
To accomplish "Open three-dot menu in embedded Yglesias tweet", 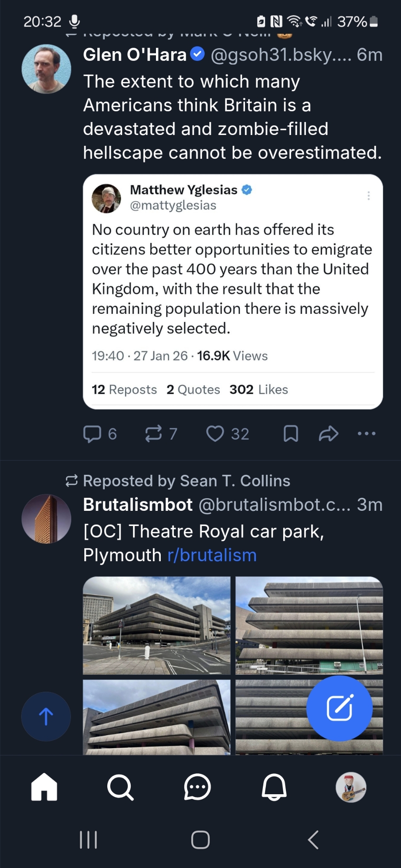I will [x=368, y=196].
